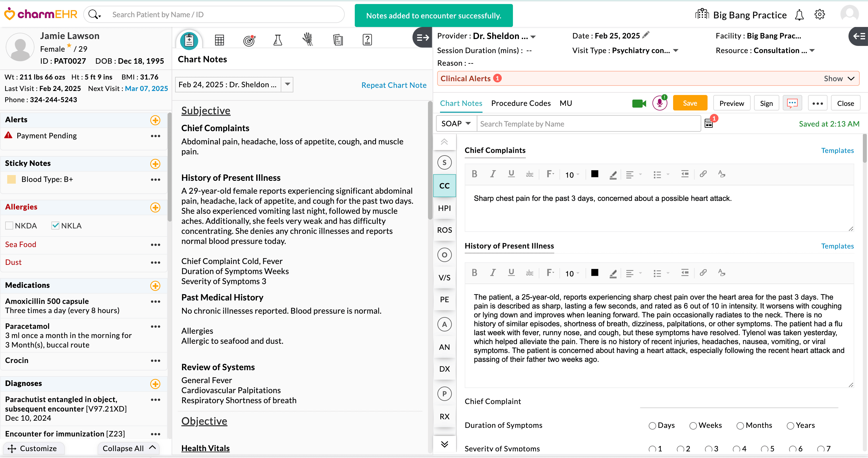Viewport: 868px width, 458px height.
Task: Edit encounter date with pencil icon
Action: (646, 35)
